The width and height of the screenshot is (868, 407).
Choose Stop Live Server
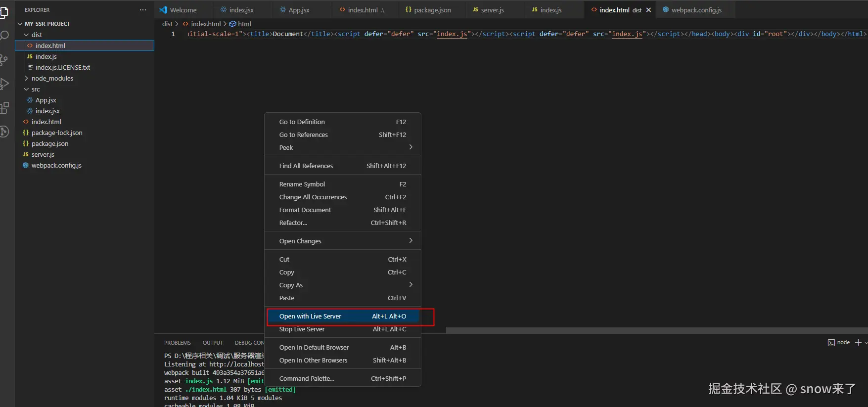343,329
